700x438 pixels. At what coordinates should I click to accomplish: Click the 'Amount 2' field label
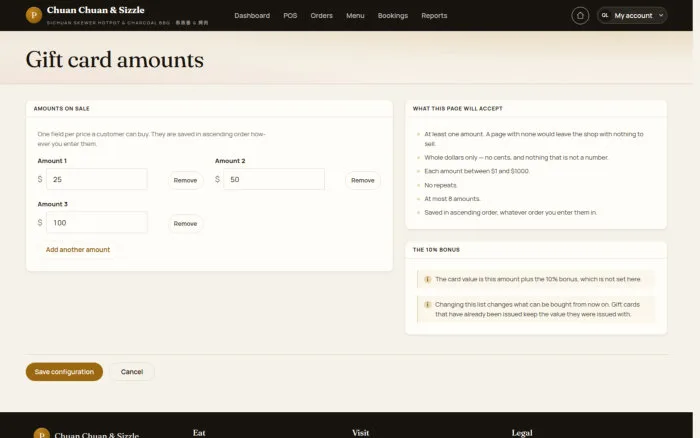click(230, 161)
